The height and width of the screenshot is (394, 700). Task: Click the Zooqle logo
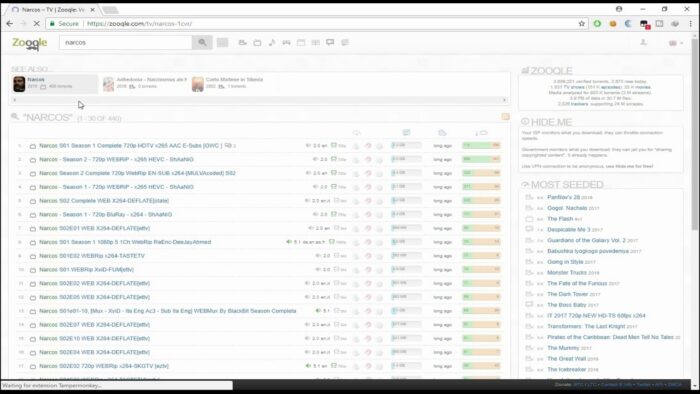point(29,43)
